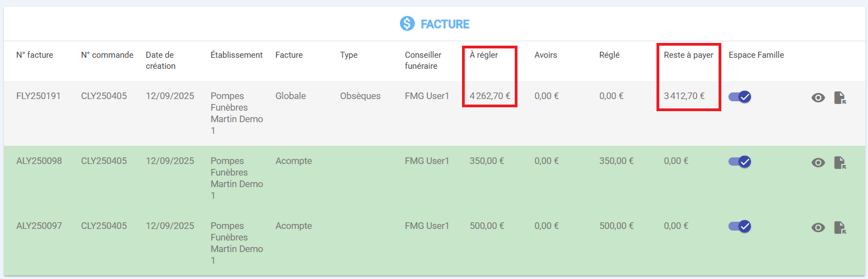Click the Reste à payer column header
This screenshot has width=868, height=279.
[x=688, y=55]
